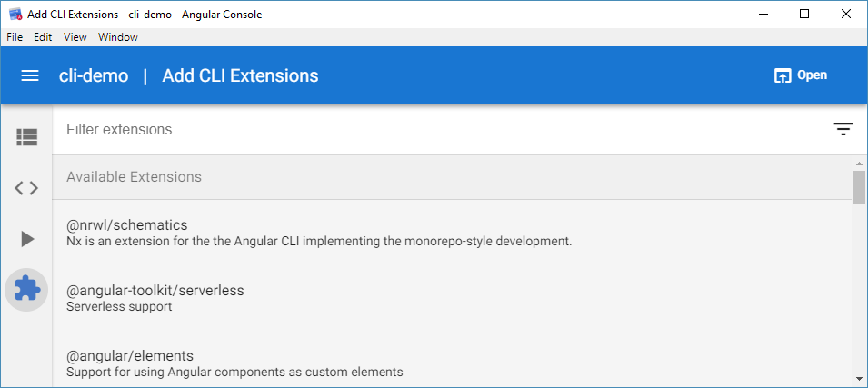Click the Nx monorepo-style description text
Screen dimensions: 868x388
(x=319, y=242)
